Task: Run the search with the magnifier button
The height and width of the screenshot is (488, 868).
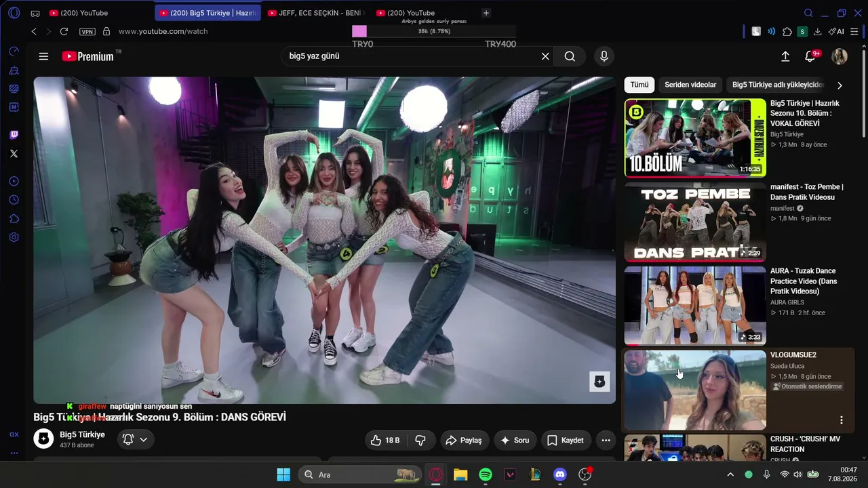Action: point(570,56)
